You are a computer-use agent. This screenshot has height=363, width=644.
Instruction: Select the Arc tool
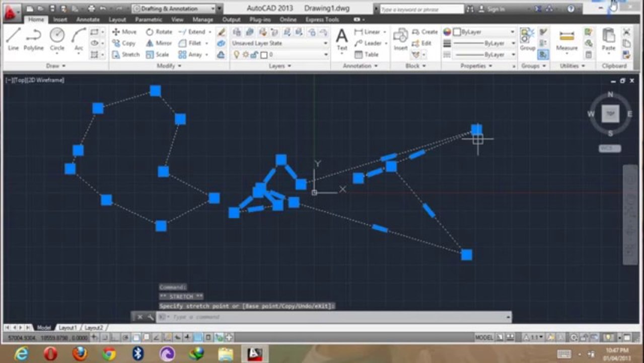79,39
